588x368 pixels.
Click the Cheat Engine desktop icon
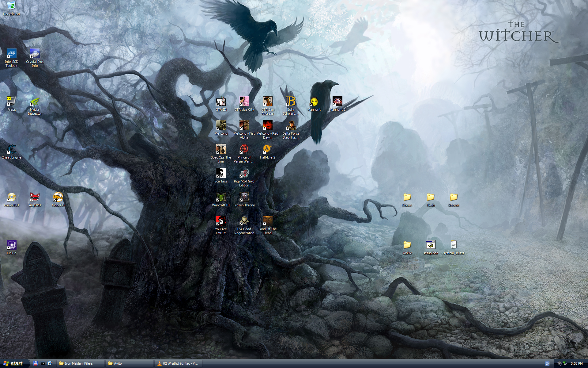(11, 149)
